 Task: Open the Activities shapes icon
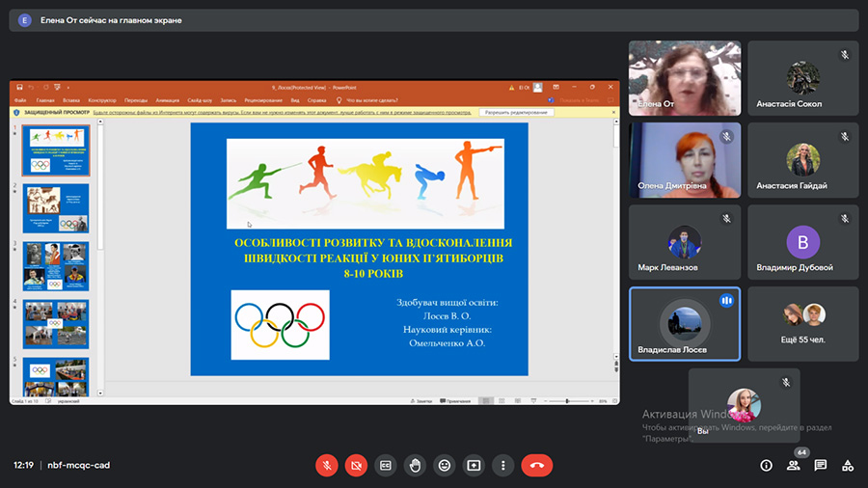tap(848, 465)
